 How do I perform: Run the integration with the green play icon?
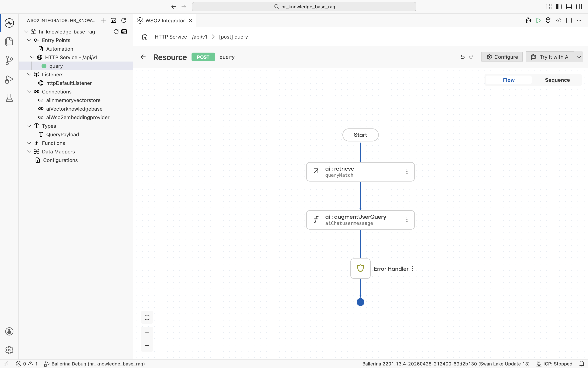tap(538, 20)
